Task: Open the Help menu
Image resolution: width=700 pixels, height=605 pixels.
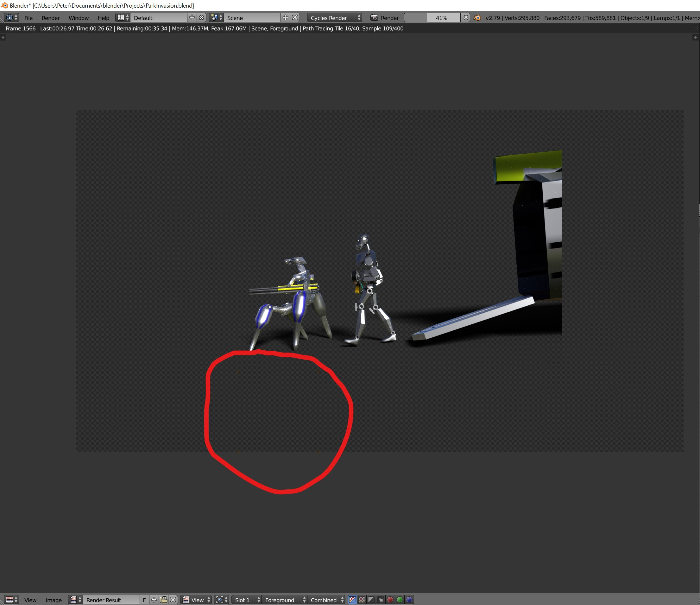Action: tap(104, 18)
